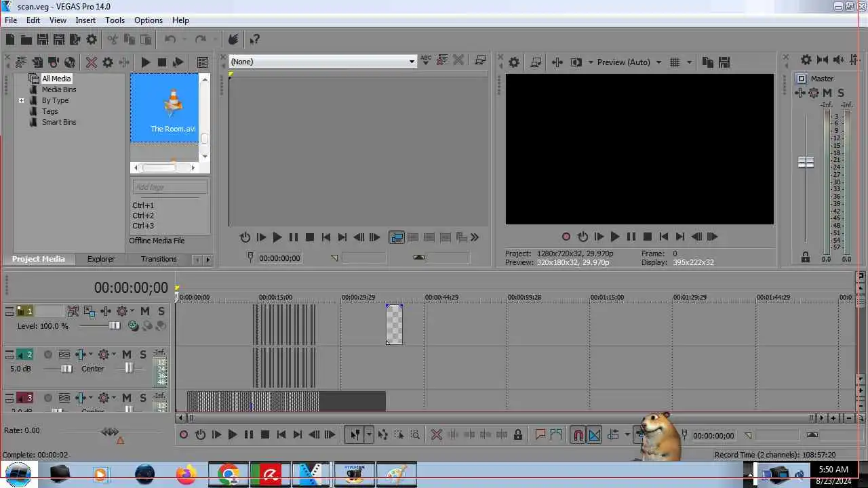Click the Add tags input field
The image size is (868, 488).
coord(170,187)
